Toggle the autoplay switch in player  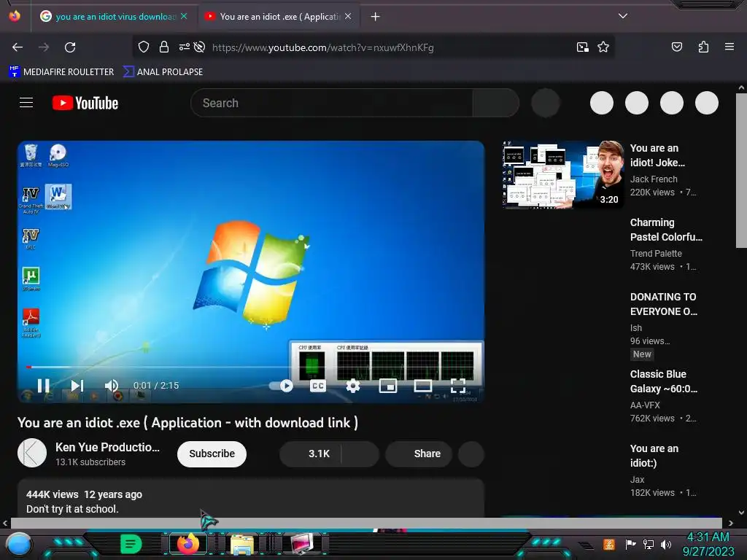[281, 385]
